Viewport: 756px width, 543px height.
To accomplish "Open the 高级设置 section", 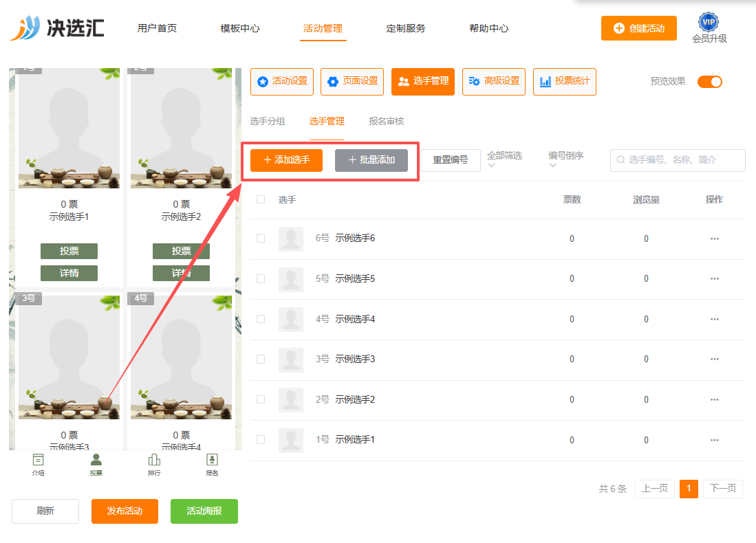I will click(494, 81).
